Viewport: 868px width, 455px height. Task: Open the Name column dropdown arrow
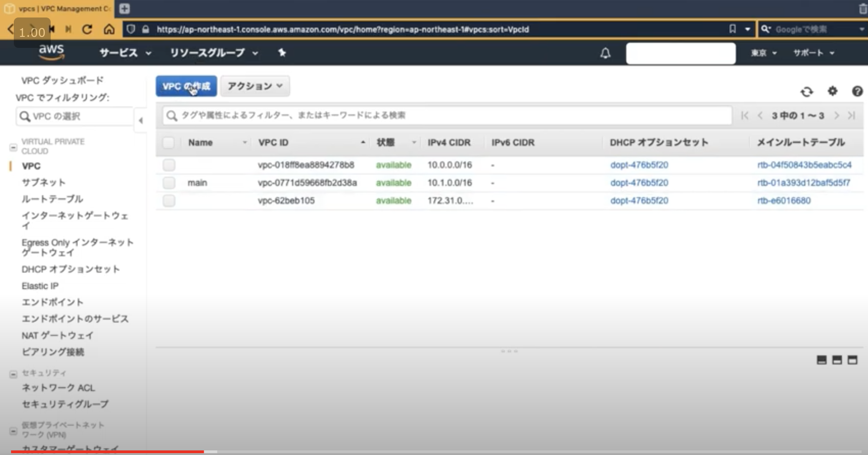click(x=245, y=143)
